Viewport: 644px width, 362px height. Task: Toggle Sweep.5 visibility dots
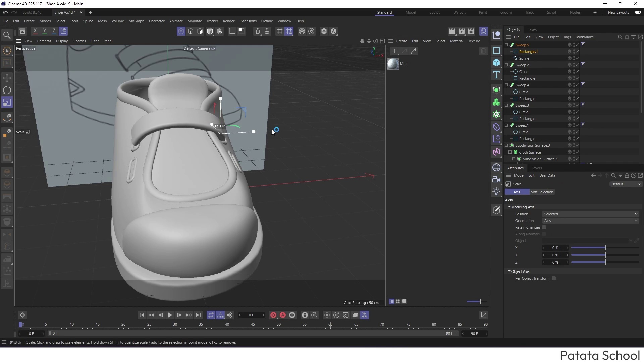pyautogui.click(x=574, y=45)
